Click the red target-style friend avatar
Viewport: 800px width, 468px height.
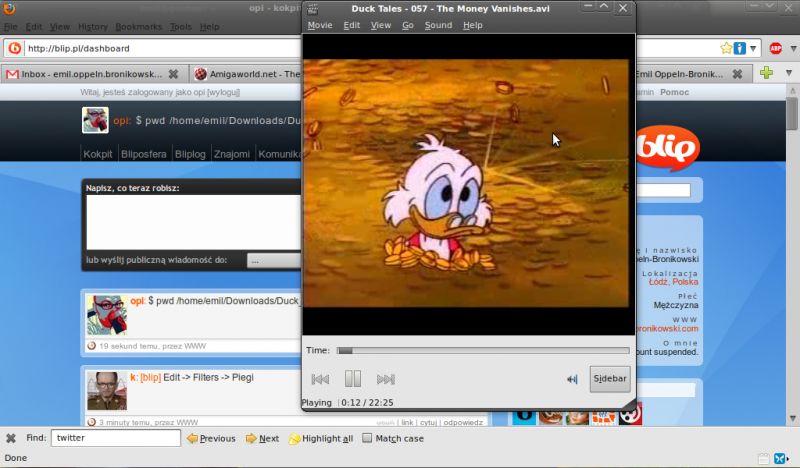click(630, 414)
